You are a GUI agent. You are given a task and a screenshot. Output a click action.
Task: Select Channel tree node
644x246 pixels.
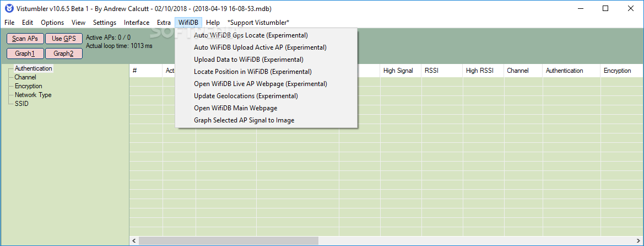tap(25, 77)
